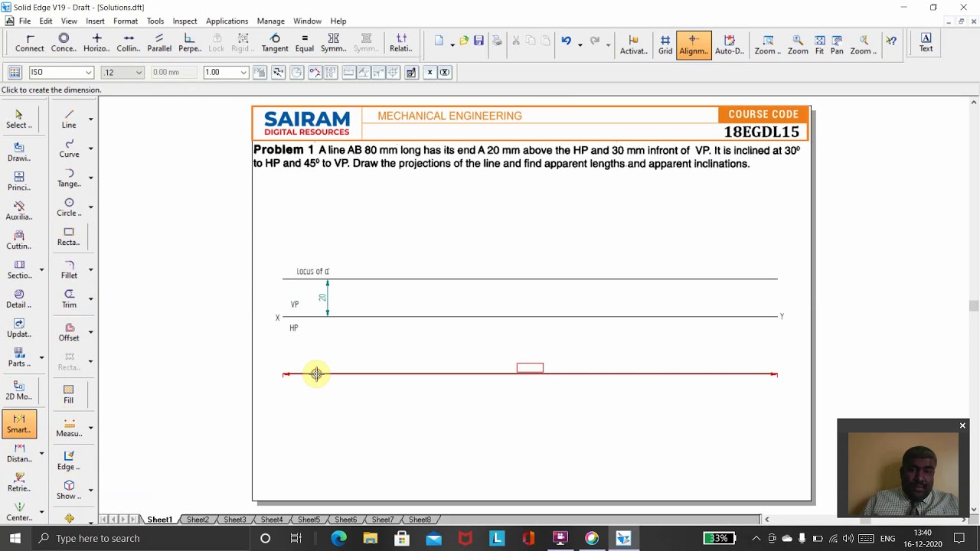Open Microsoft Edge from the taskbar
980x551 pixels.
(x=338, y=538)
